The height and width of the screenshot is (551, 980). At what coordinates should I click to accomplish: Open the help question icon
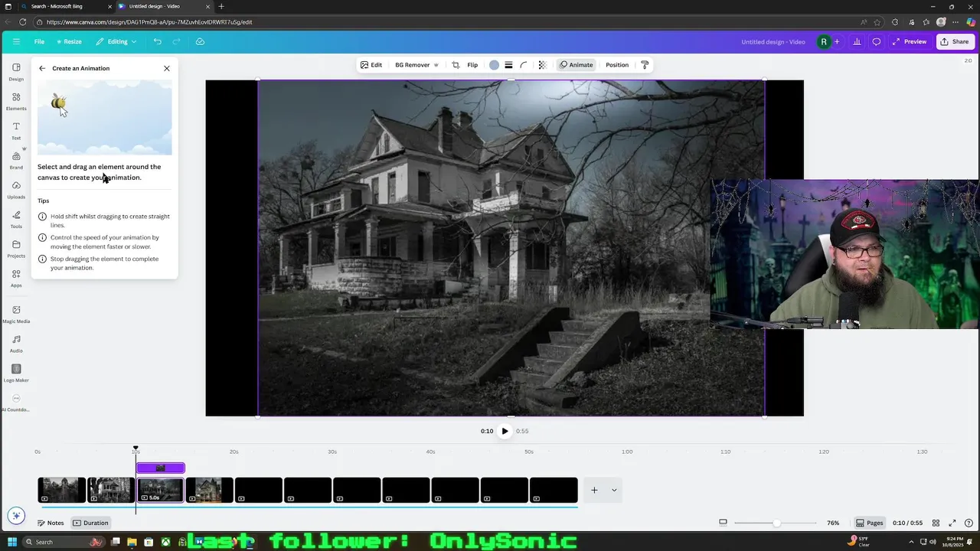tap(969, 523)
